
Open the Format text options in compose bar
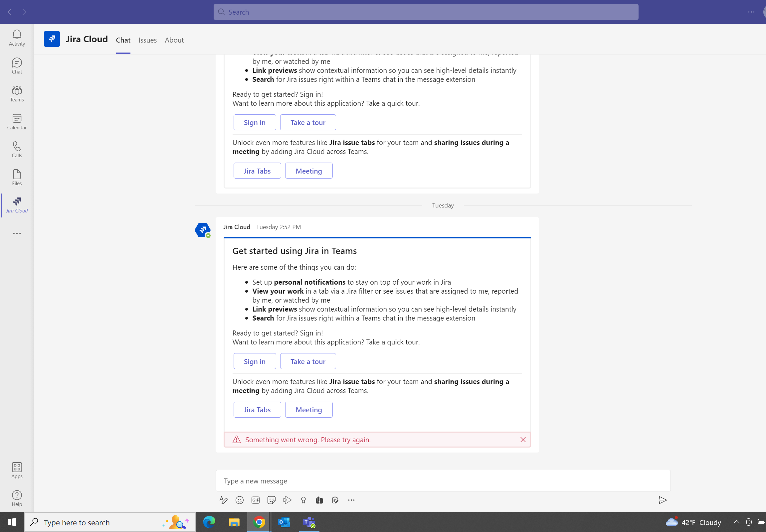224,500
